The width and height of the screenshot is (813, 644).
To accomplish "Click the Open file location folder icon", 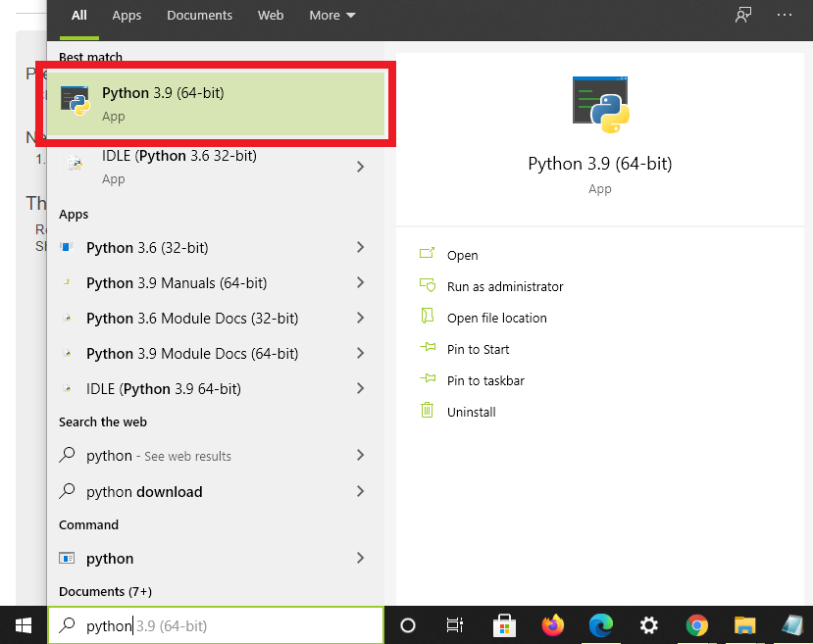I will point(428,316).
